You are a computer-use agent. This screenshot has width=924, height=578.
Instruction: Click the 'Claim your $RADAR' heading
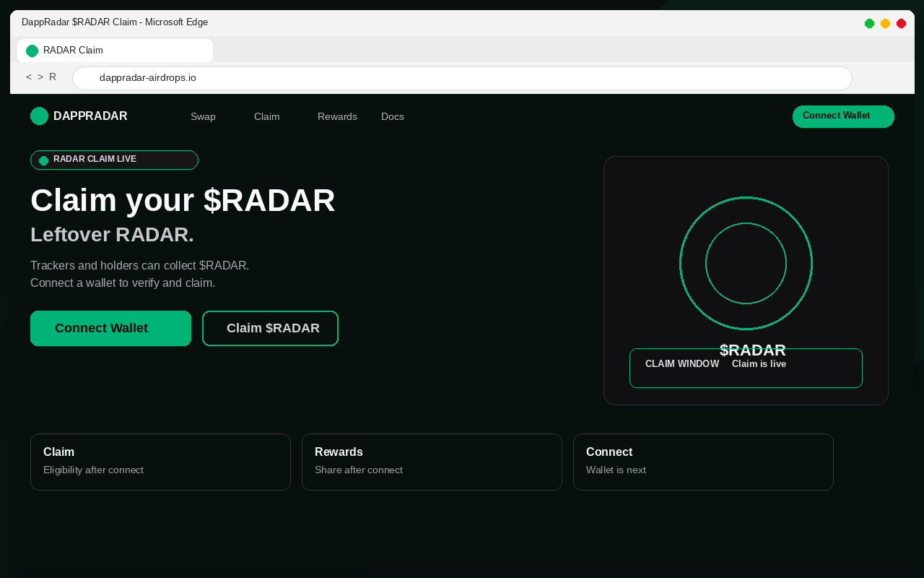pos(183,200)
